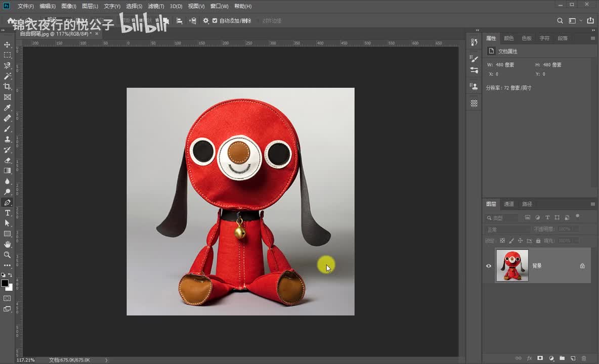Click the trash icon in Layers panel
599x364 pixels.
[583, 358]
